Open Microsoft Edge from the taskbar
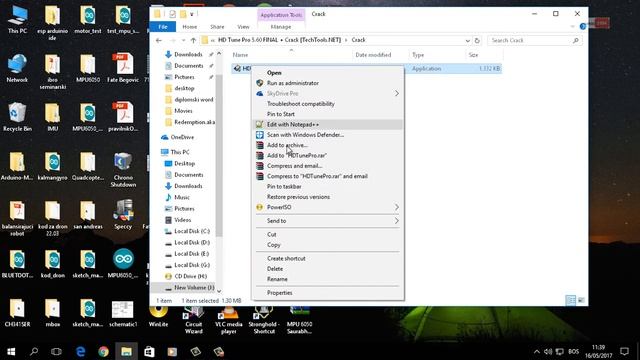 81,351
